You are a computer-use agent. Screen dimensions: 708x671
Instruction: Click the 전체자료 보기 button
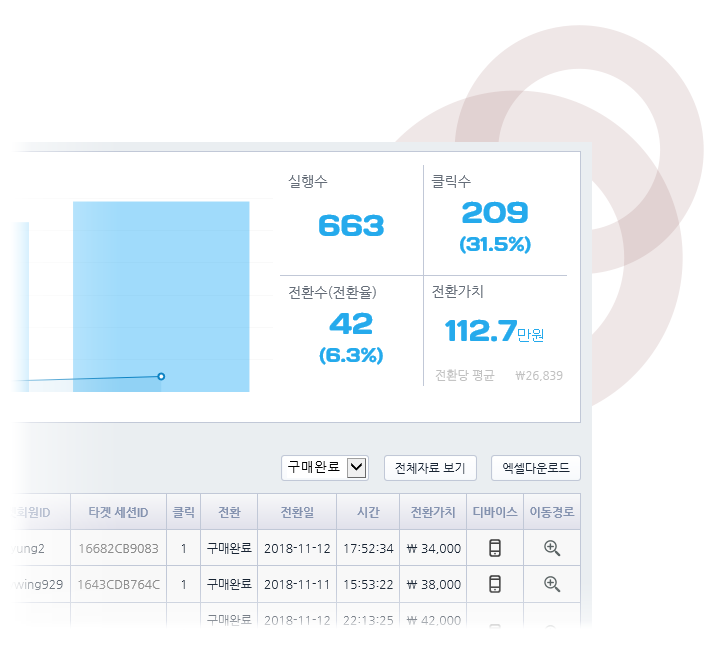point(430,467)
